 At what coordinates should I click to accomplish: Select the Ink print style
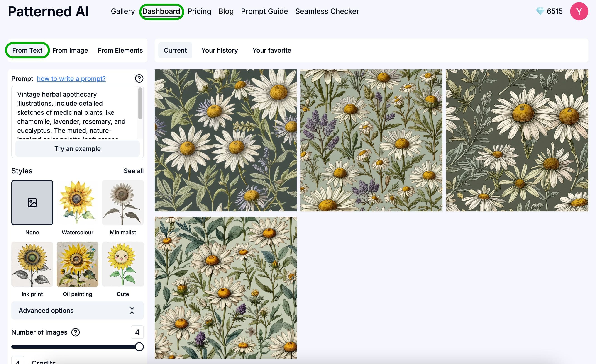pos(32,265)
